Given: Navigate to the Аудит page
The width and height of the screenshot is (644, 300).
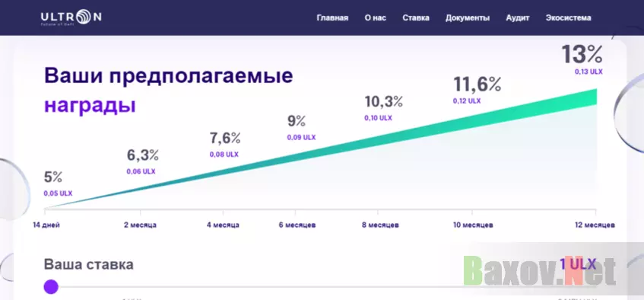Looking at the screenshot, I should [518, 18].
